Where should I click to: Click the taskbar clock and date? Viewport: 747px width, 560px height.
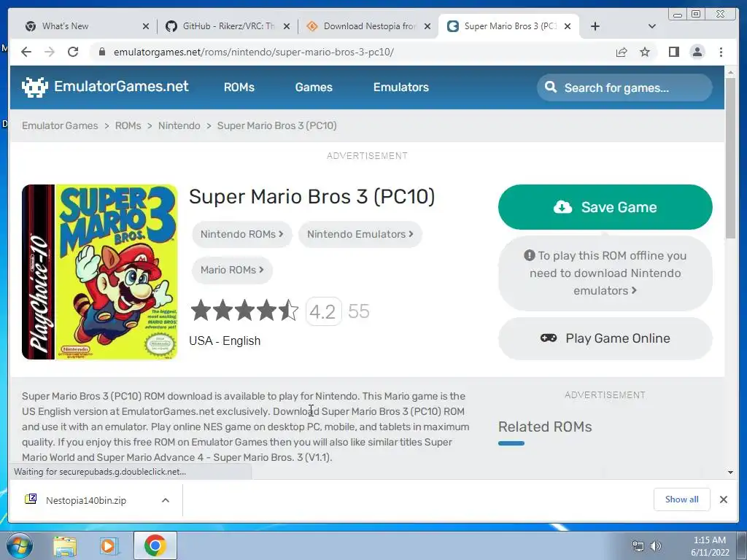710,546
